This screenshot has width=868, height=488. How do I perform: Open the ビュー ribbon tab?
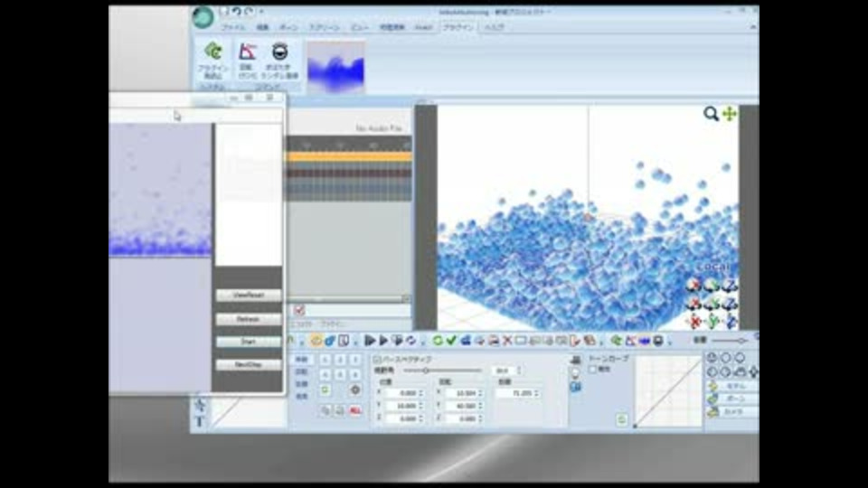click(x=359, y=27)
